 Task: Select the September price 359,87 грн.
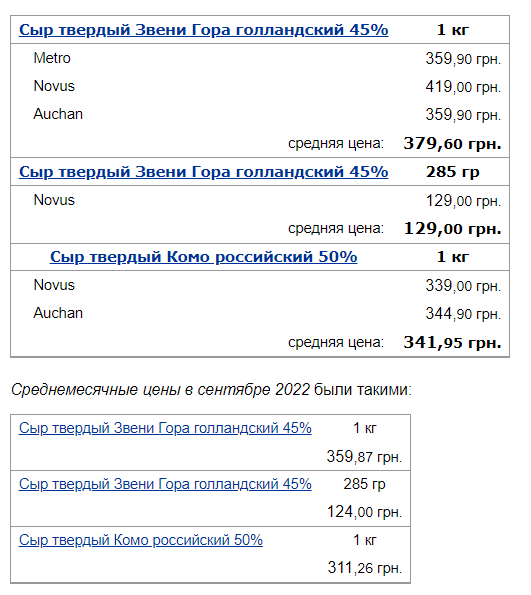pyautogui.click(x=364, y=456)
